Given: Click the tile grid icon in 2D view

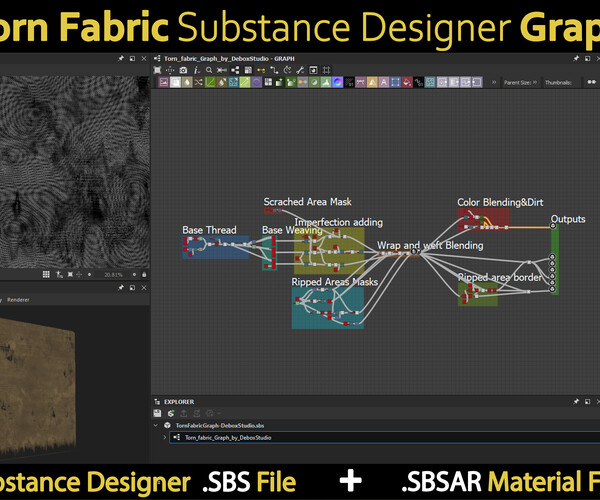Looking at the screenshot, I should click(x=46, y=274).
